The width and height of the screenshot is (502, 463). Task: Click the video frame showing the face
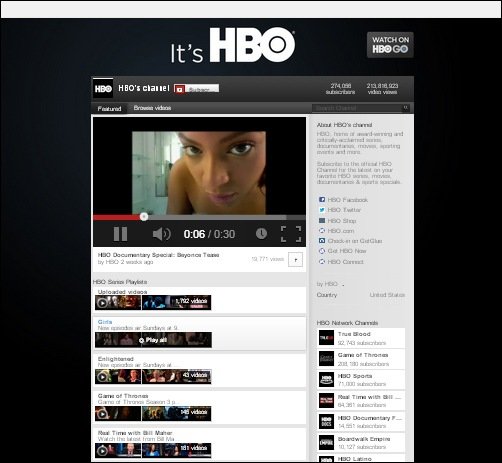click(x=199, y=173)
